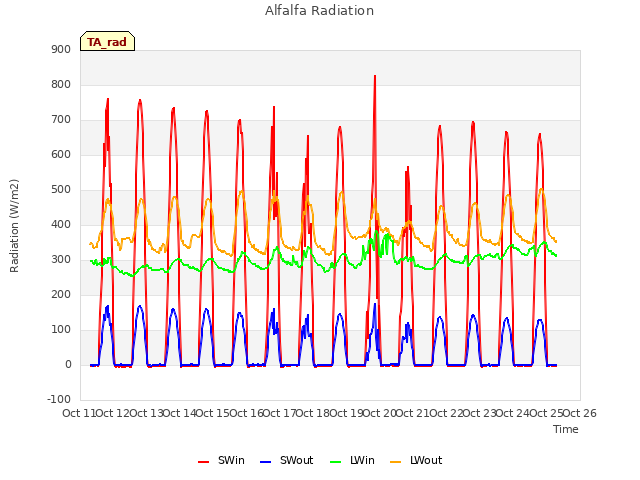Toggle the SWin legend entry
The image size is (640, 480).
[x=221, y=460]
